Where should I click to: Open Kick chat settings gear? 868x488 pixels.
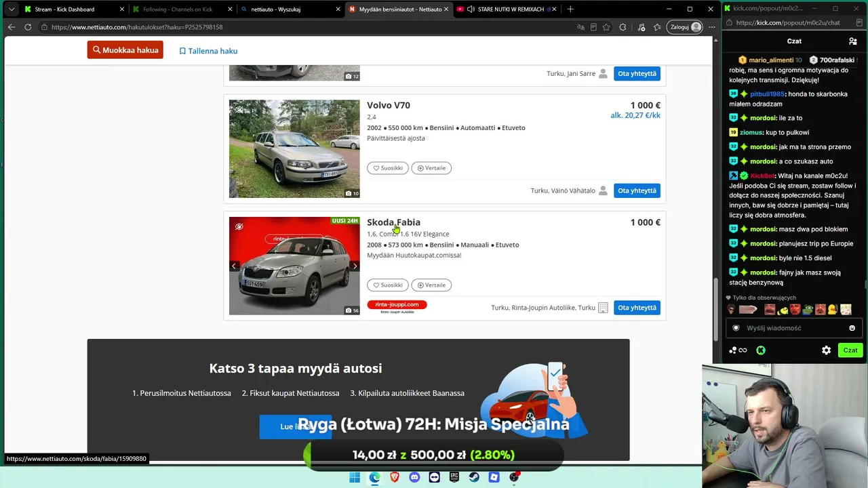[826, 350]
